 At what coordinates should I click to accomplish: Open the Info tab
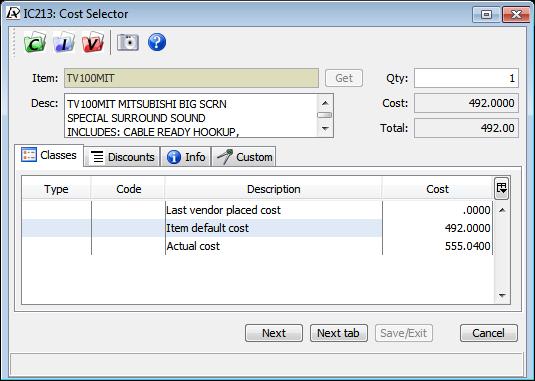click(186, 157)
